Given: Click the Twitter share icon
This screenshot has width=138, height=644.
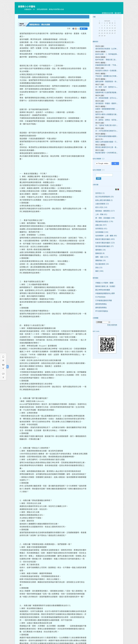Looking at the screenshot, I should [78, 29].
